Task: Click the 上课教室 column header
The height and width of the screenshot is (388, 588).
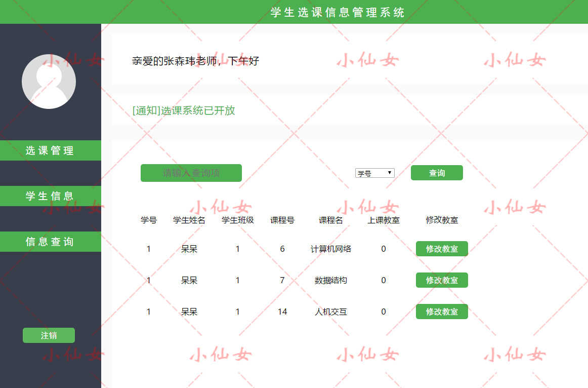Action: [384, 220]
